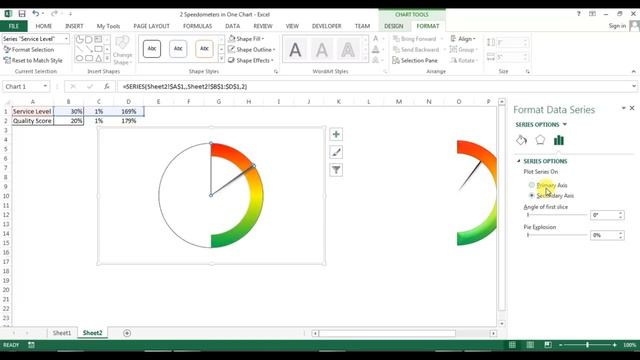640x360 pixels.
Task: Switch to the PAGE LAYOUT ribbon tab
Action: (x=151, y=26)
